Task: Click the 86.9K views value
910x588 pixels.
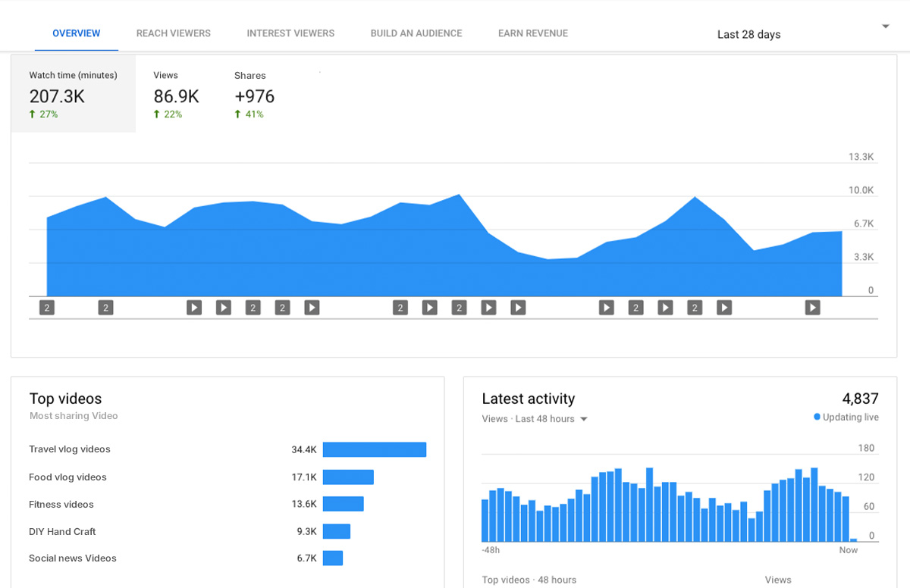Action: click(x=176, y=96)
